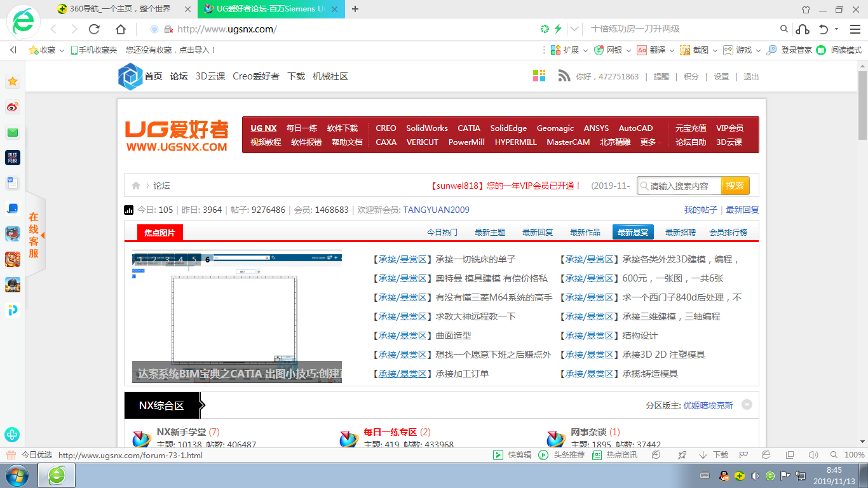Click the undo closed tab icon
The width and height of the screenshot is (868, 488).
[x=824, y=29]
